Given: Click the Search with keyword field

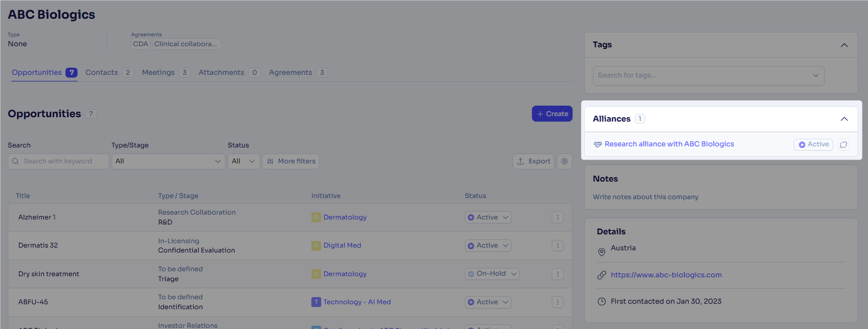Looking at the screenshot, I should click(58, 161).
